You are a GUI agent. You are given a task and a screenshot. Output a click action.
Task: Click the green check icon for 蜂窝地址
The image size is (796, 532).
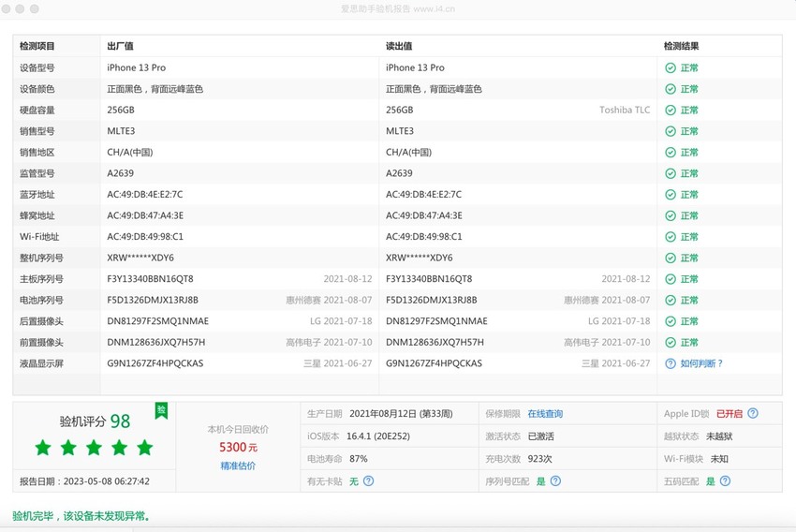[x=671, y=215]
